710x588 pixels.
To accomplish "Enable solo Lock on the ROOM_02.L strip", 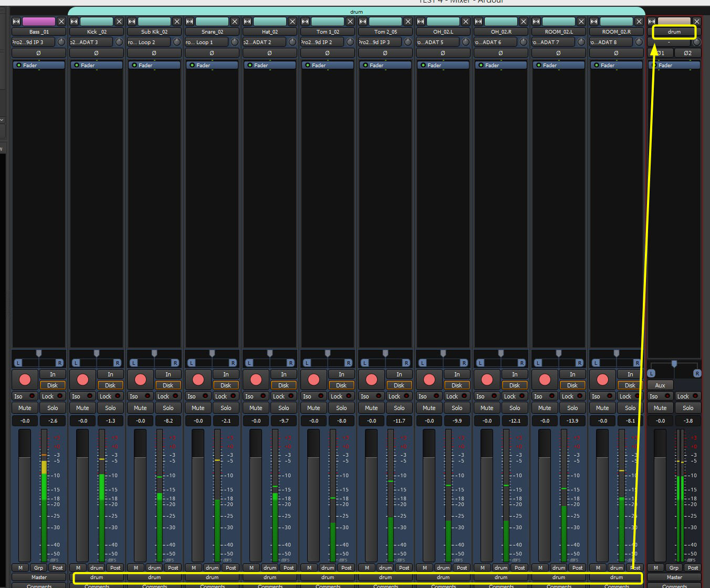I will pyautogui.click(x=572, y=396).
